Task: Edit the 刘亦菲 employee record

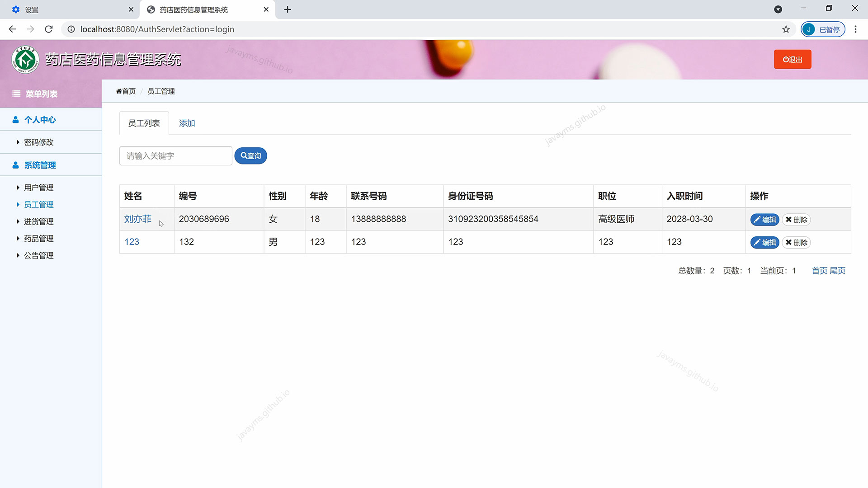Action: coord(764,220)
